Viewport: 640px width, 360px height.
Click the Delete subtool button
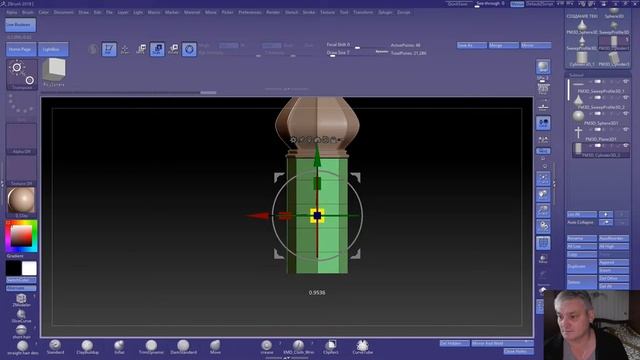[x=582, y=282]
